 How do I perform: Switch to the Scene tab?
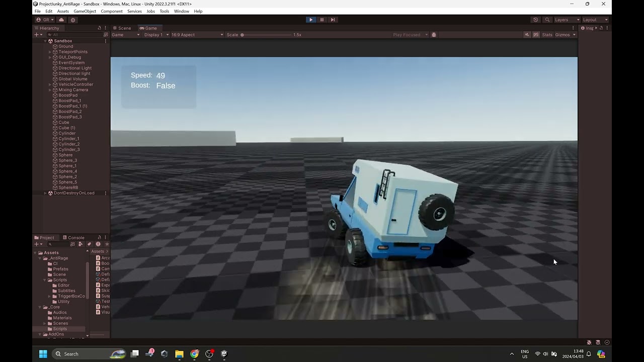(122, 28)
